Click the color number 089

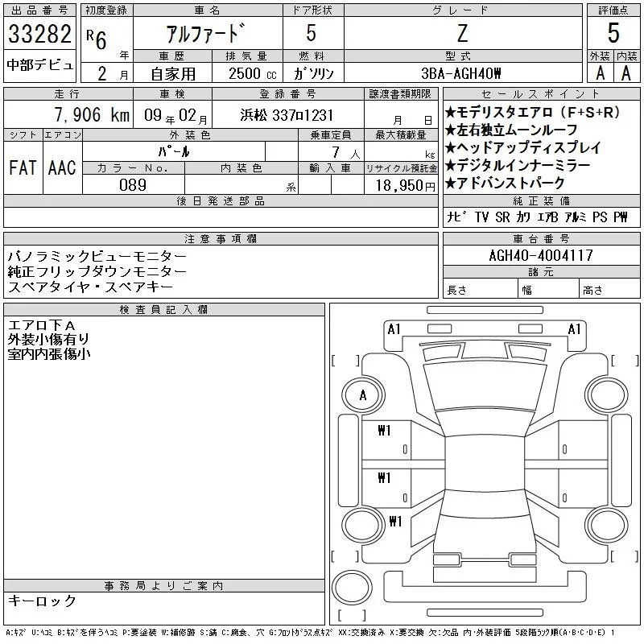pyautogui.click(x=133, y=185)
